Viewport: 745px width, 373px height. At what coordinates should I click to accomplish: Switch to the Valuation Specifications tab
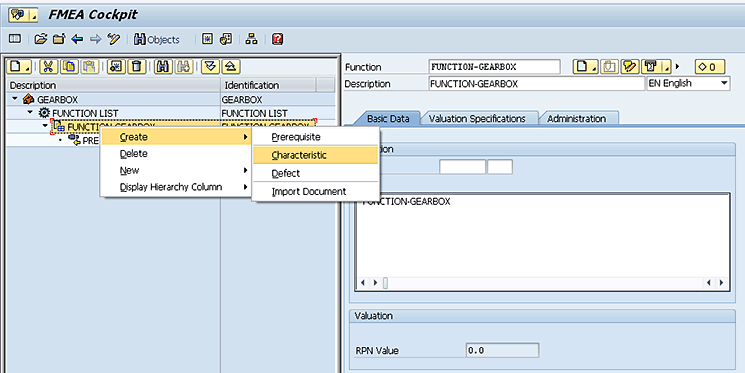(x=477, y=119)
